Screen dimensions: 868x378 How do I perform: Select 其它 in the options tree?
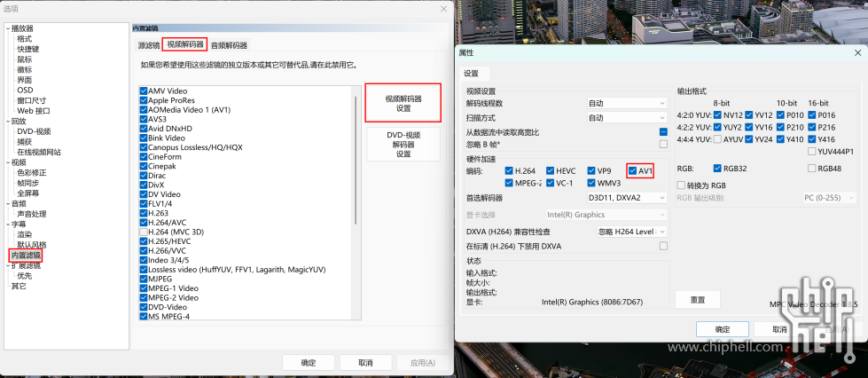point(19,286)
